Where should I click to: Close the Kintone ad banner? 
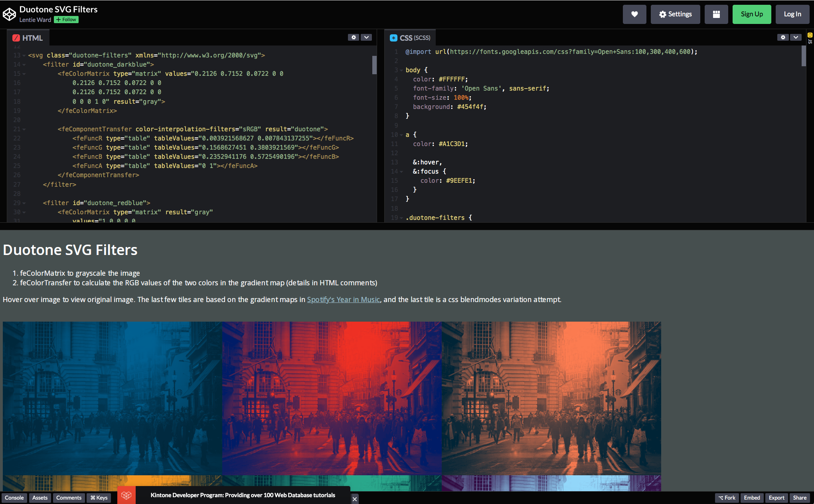pos(355,499)
